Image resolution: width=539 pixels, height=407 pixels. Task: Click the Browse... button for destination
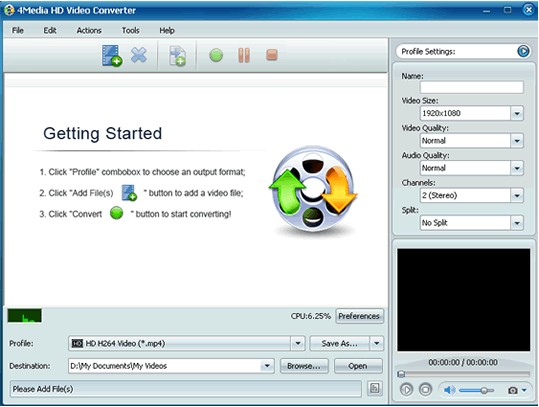[x=304, y=366]
